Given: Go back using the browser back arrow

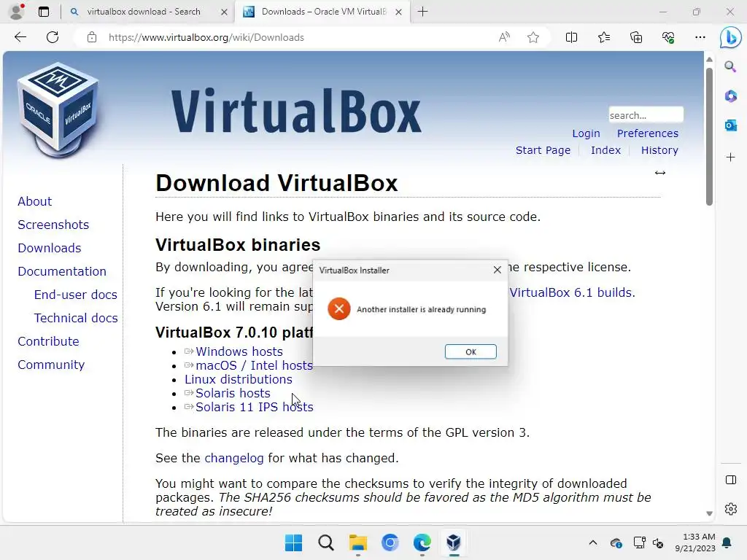Looking at the screenshot, I should click(x=20, y=37).
